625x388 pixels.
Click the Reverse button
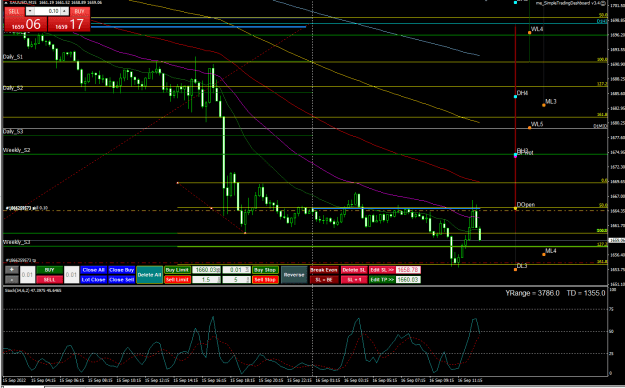click(x=294, y=275)
